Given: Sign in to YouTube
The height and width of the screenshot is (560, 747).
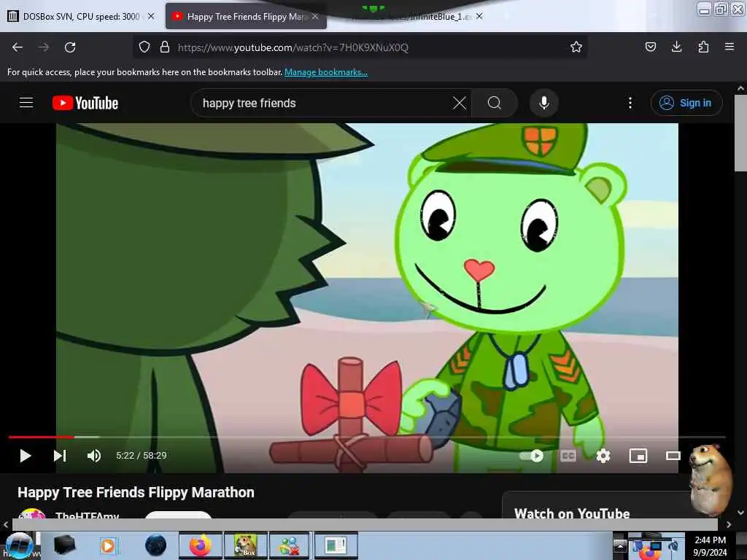Looking at the screenshot, I should 686,103.
